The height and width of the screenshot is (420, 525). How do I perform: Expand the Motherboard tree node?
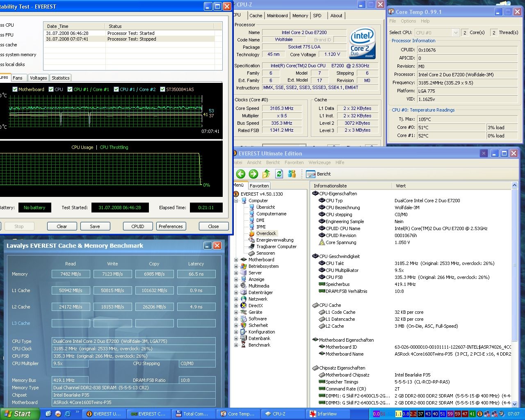[236, 260]
